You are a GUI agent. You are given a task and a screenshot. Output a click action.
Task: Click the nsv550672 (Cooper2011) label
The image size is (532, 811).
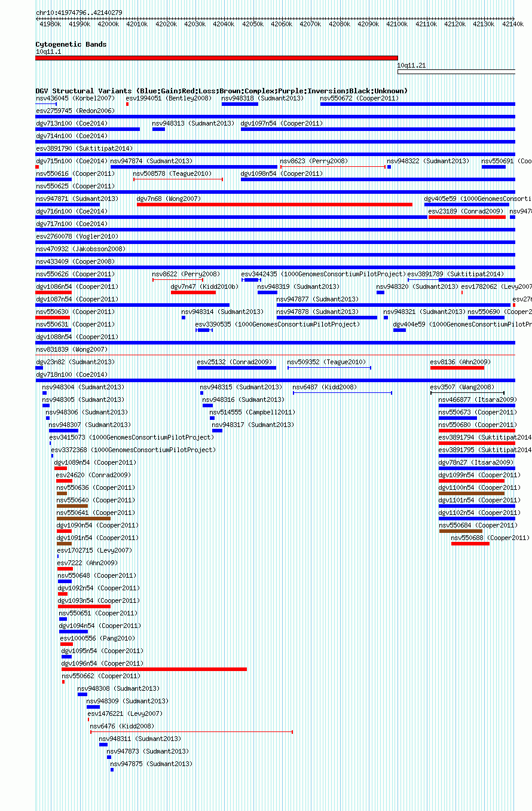pos(359,98)
